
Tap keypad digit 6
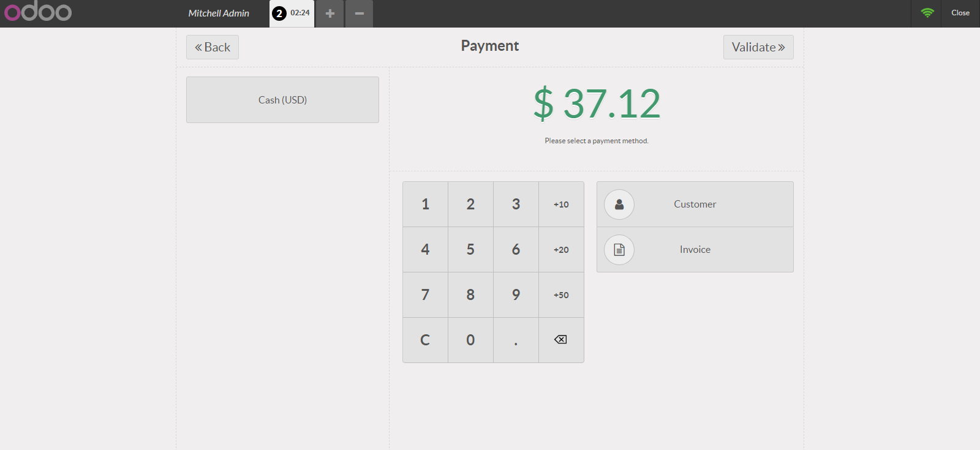click(x=516, y=249)
